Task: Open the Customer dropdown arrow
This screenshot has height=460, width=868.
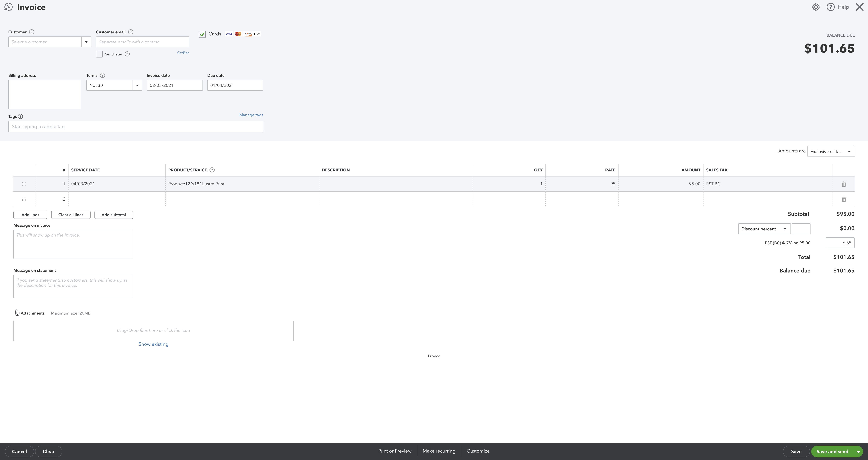Action: tap(86, 42)
